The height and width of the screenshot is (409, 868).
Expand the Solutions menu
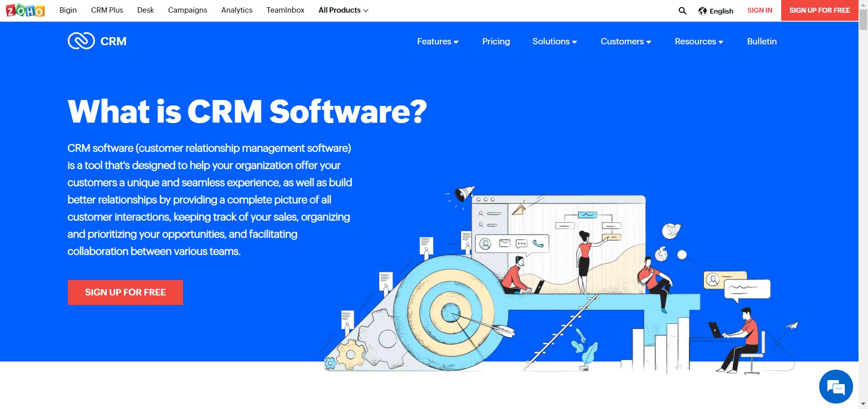click(555, 41)
